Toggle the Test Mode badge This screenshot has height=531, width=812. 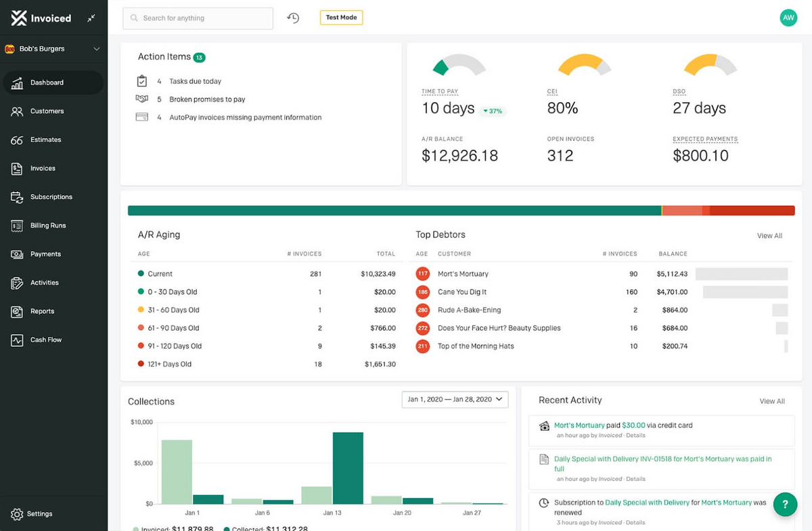pyautogui.click(x=341, y=18)
